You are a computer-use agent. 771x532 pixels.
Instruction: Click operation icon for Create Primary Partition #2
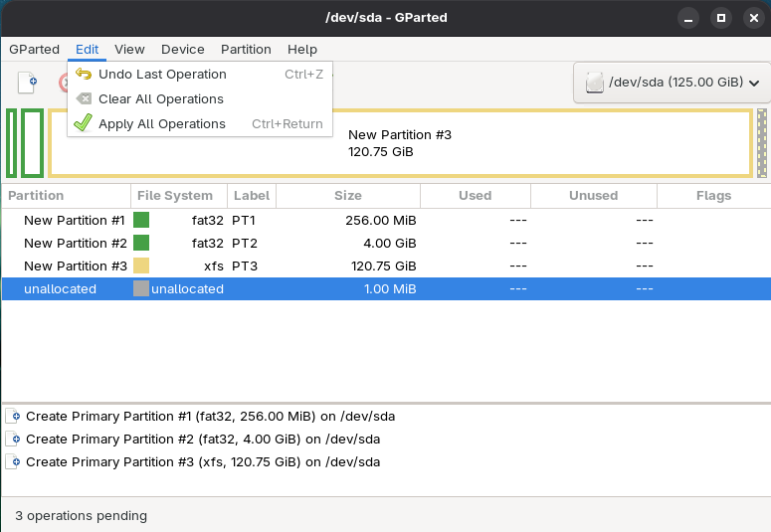15,440
